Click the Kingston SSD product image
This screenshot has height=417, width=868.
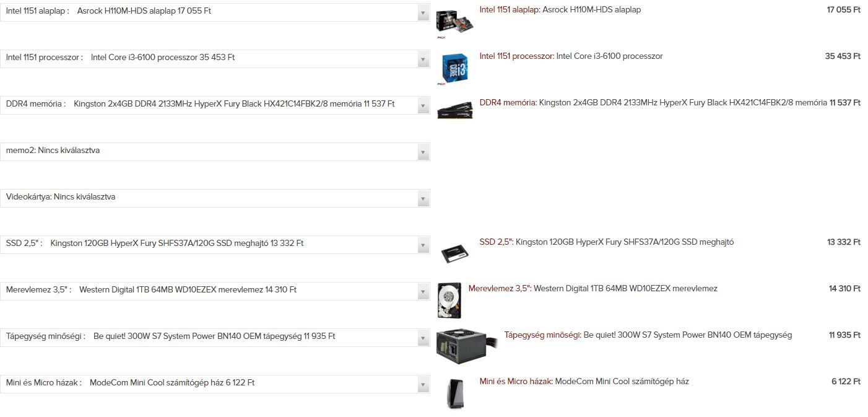(454, 253)
